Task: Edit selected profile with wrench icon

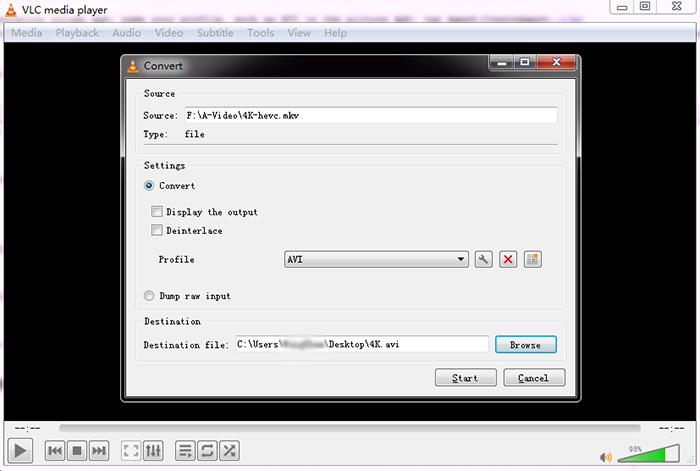Action: [484, 260]
